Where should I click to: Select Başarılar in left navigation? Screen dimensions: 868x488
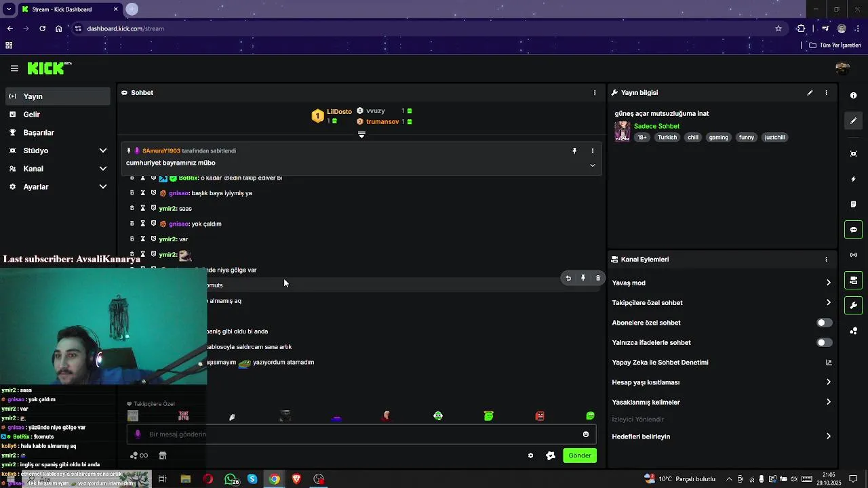tap(58, 132)
